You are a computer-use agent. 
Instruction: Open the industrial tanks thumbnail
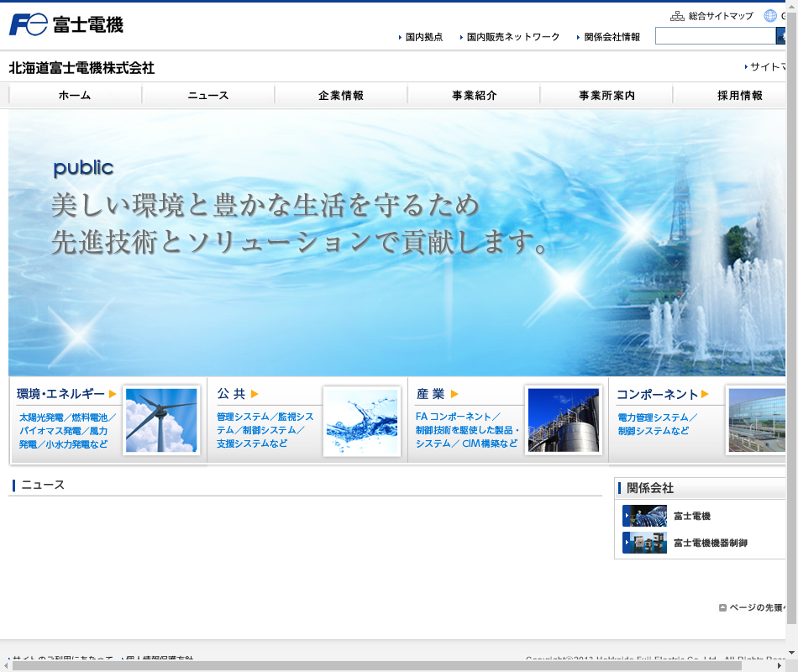click(563, 420)
